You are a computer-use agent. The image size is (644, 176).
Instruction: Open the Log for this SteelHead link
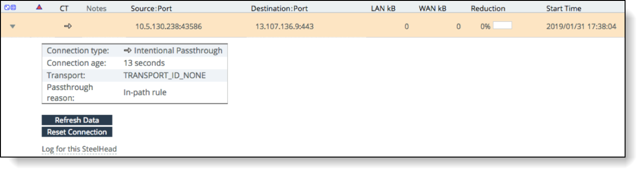[x=79, y=149]
